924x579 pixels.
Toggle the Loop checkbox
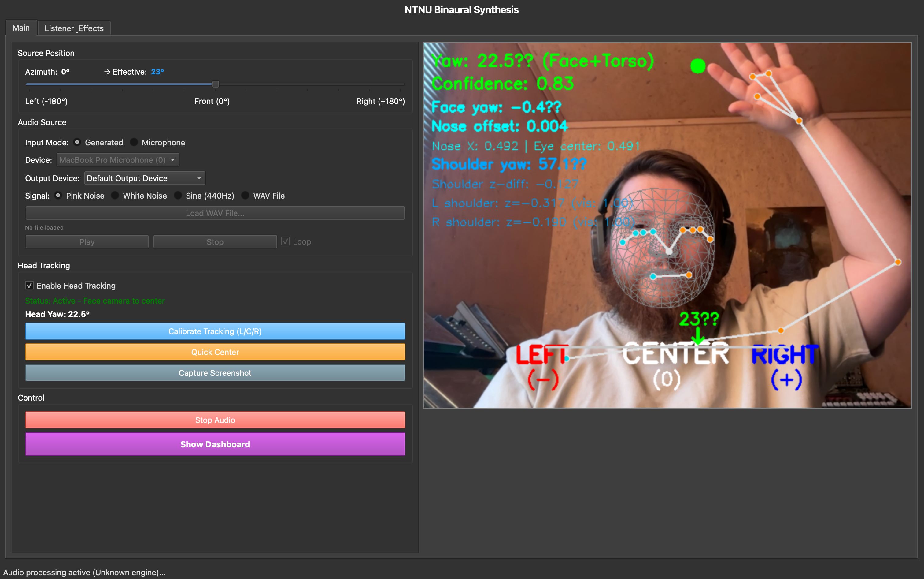click(286, 241)
